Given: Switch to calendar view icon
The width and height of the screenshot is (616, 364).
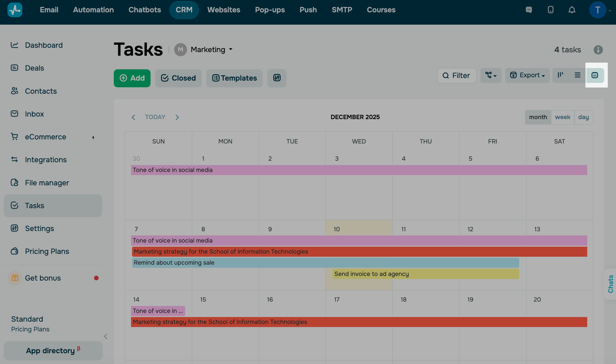Looking at the screenshot, I should 595,75.
